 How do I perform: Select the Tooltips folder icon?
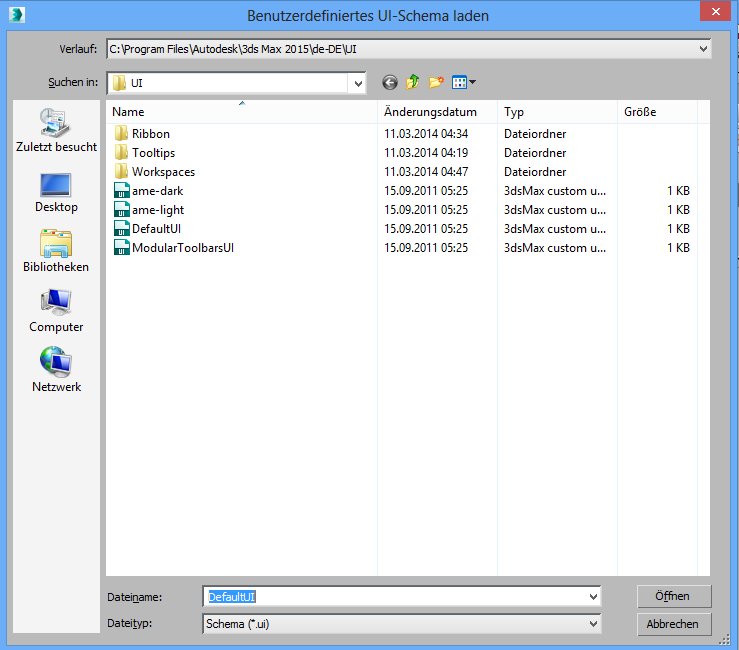[121, 153]
